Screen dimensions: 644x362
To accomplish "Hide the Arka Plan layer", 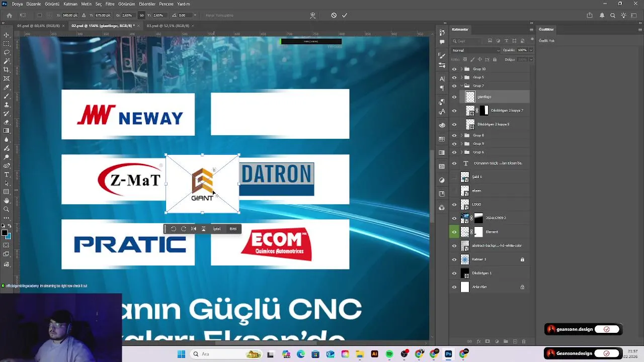I will [454, 287].
